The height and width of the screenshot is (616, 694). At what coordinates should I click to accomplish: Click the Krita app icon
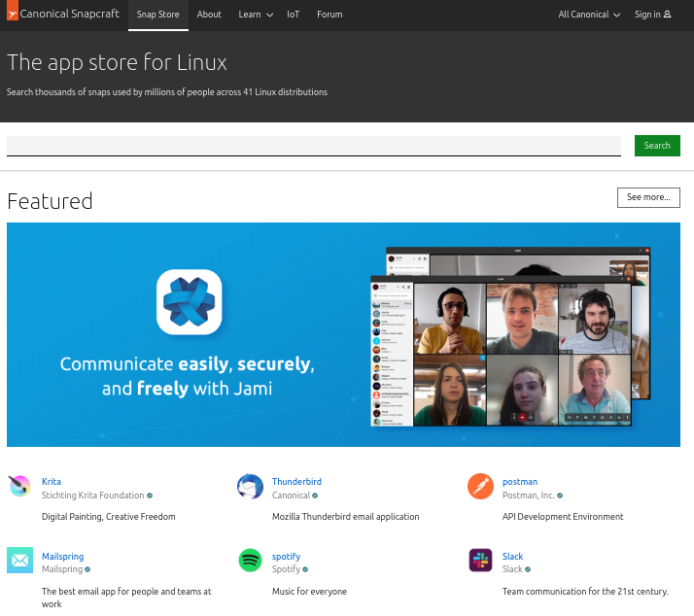tap(19, 487)
